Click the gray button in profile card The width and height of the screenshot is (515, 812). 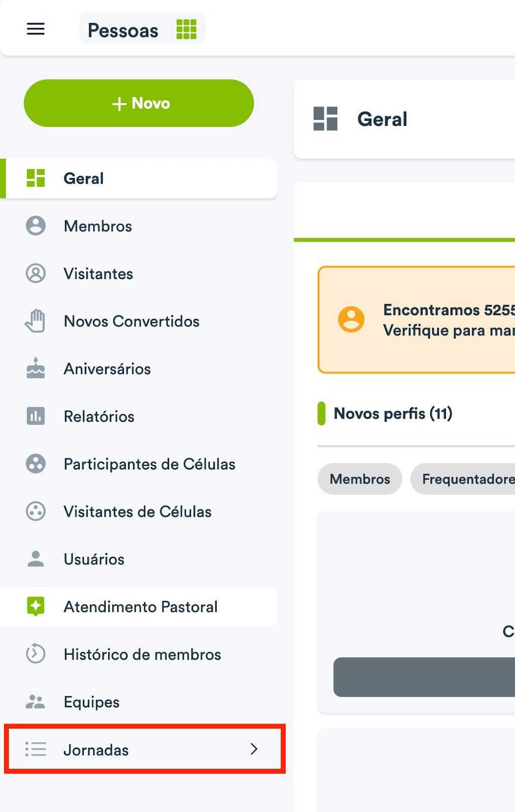[x=424, y=677]
